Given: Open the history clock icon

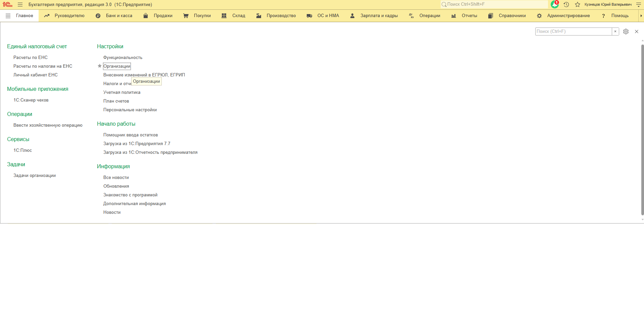Looking at the screenshot, I should coord(566,4).
